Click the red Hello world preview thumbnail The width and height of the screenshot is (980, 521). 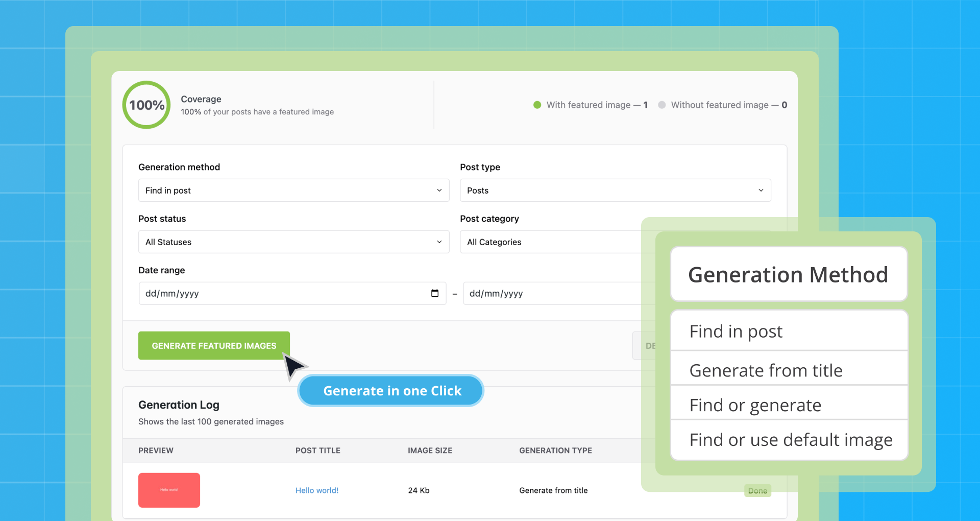(x=169, y=490)
